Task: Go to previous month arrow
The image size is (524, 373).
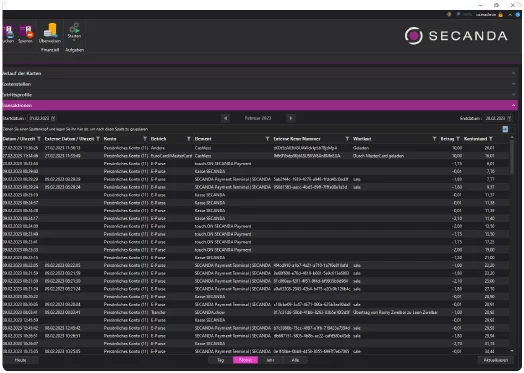Action: (225, 118)
